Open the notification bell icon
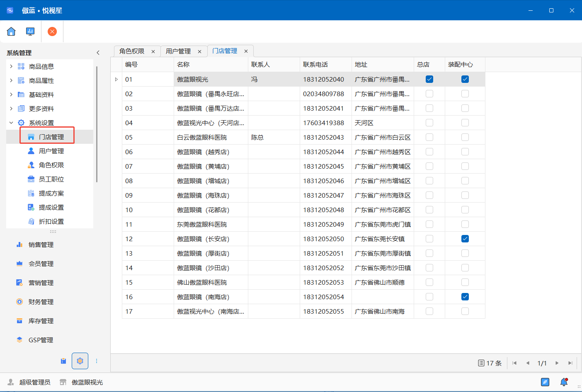 (x=564, y=382)
